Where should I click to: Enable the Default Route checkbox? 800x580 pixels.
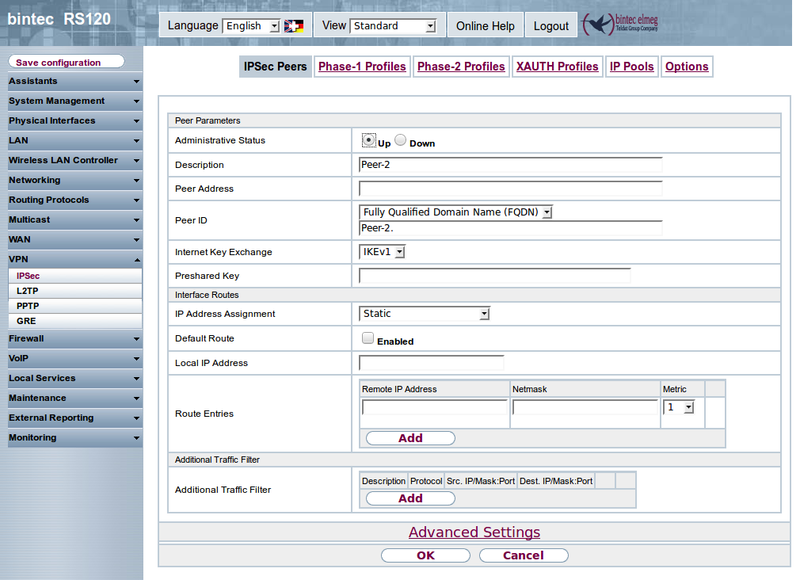point(368,339)
